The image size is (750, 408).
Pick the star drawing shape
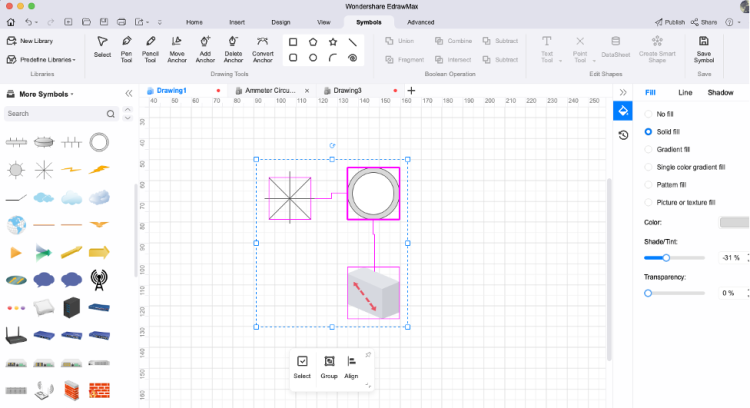(333, 42)
